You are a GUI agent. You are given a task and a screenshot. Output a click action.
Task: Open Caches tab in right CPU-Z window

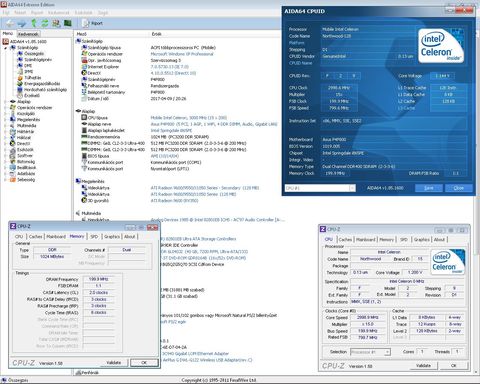345,239
